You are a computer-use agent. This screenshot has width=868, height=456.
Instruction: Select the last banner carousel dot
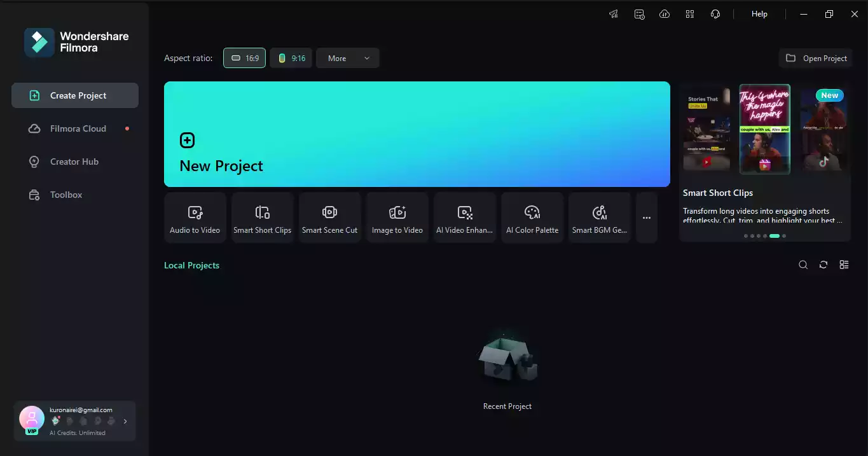[784, 236]
